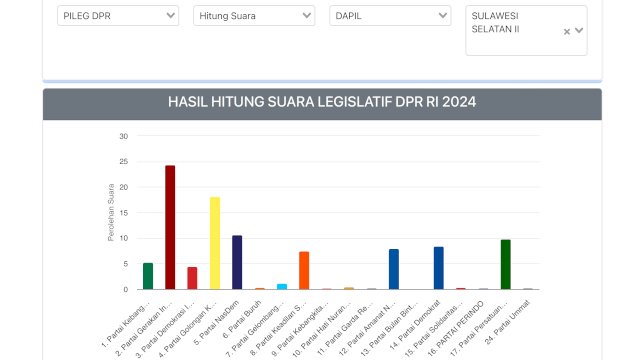This screenshot has width=640, height=360.
Task: Click the blue Partai Amanat Nasional bar
Action: coord(394,269)
